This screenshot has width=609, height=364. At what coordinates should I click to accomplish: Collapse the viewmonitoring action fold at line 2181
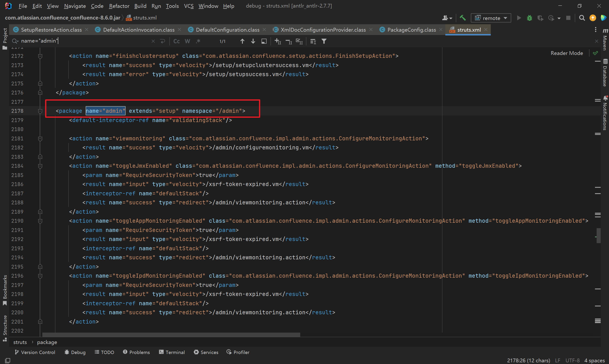pyautogui.click(x=40, y=139)
